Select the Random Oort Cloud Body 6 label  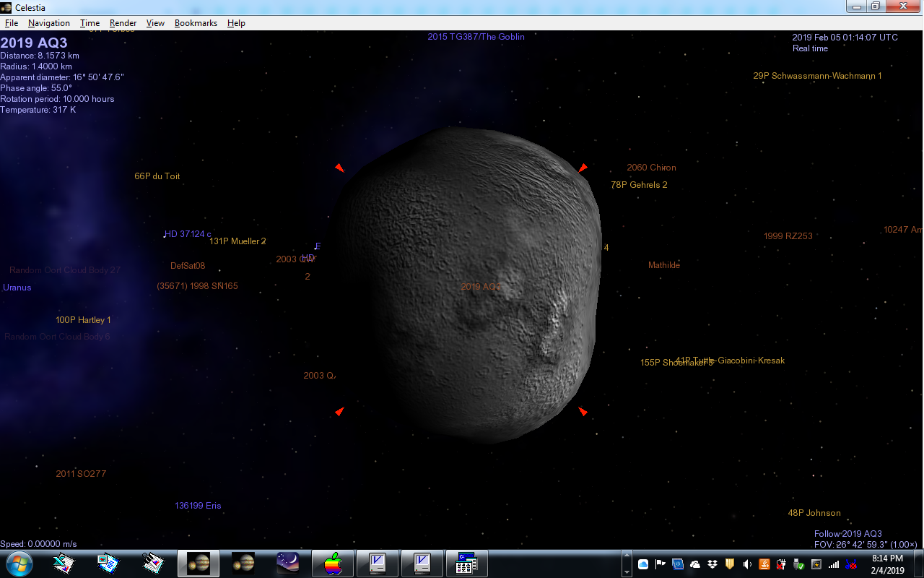pyautogui.click(x=57, y=337)
